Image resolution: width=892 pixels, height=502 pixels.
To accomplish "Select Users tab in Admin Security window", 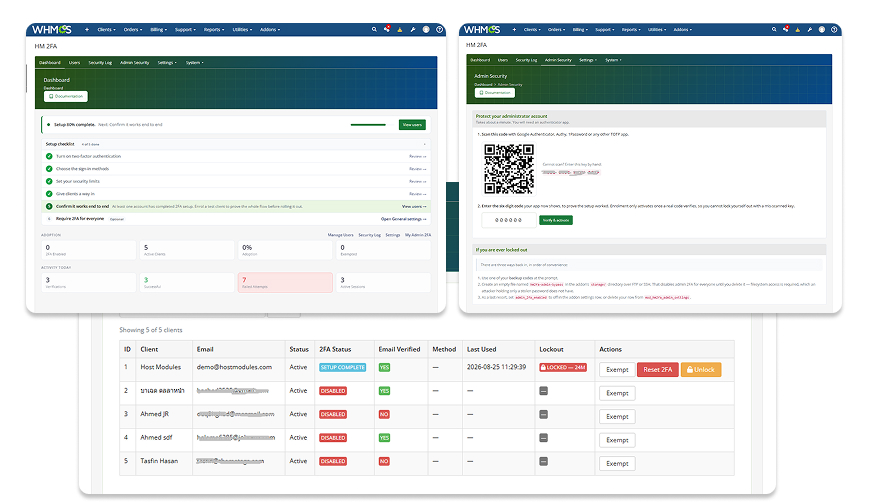I will click(503, 60).
